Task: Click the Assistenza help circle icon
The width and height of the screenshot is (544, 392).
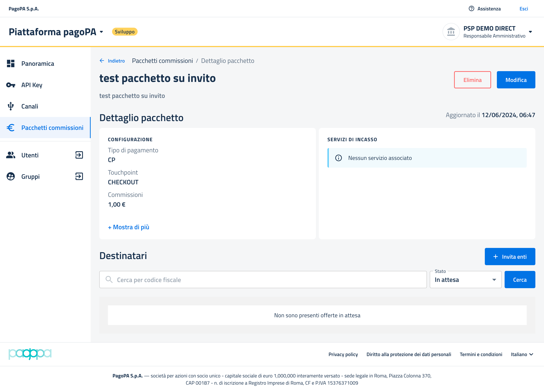Action: [471, 9]
